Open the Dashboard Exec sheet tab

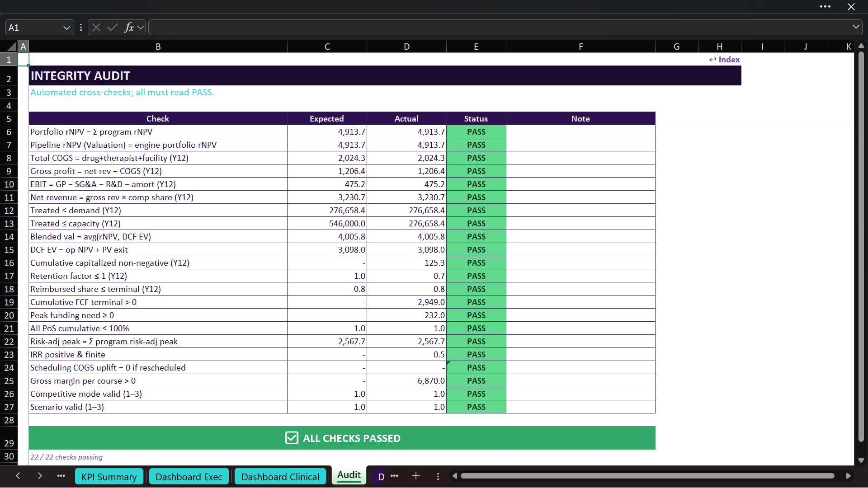point(189,477)
